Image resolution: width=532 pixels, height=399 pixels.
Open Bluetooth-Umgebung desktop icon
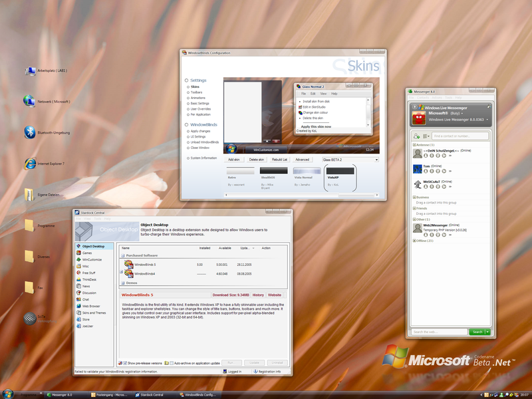[x=29, y=132]
